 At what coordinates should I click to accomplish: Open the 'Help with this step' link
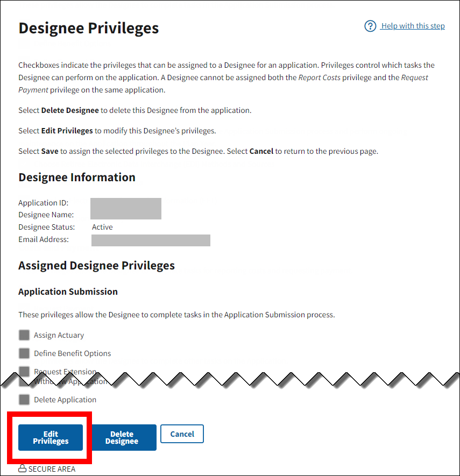click(x=413, y=26)
